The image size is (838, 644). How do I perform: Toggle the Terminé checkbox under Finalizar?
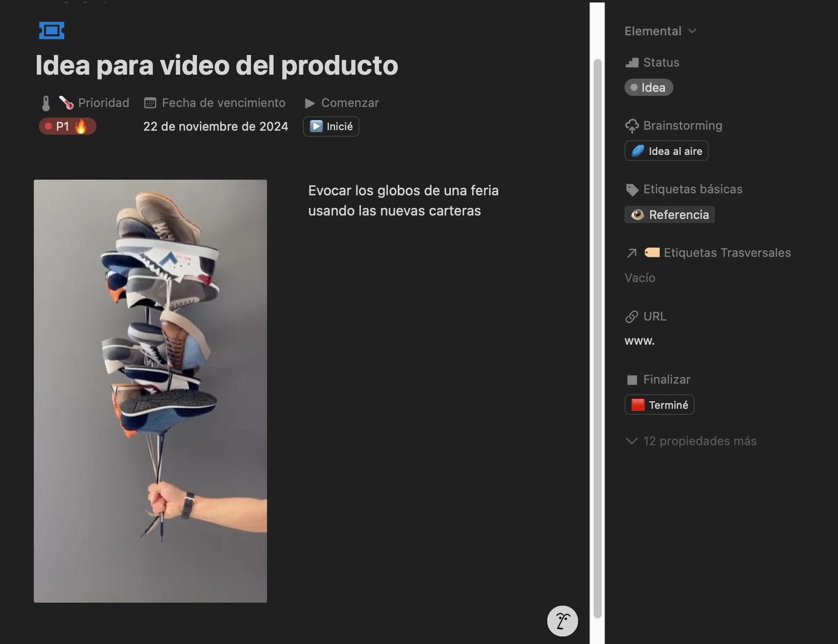[x=659, y=405]
